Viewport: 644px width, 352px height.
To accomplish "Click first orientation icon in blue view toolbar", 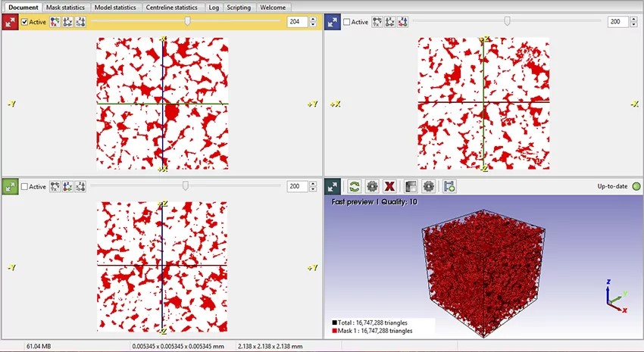I will [x=377, y=22].
